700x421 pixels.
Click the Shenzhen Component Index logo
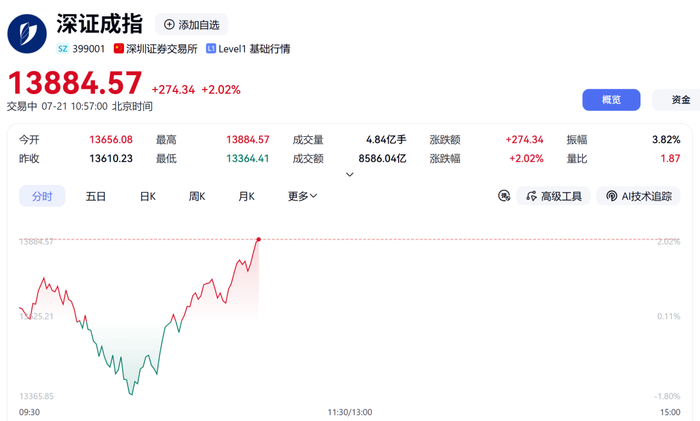click(27, 33)
